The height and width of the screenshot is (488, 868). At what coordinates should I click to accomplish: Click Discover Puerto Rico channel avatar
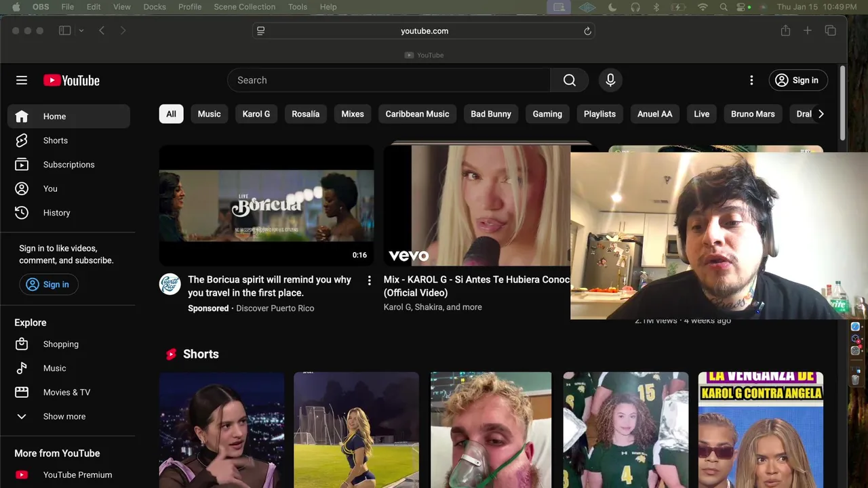(170, 283)
